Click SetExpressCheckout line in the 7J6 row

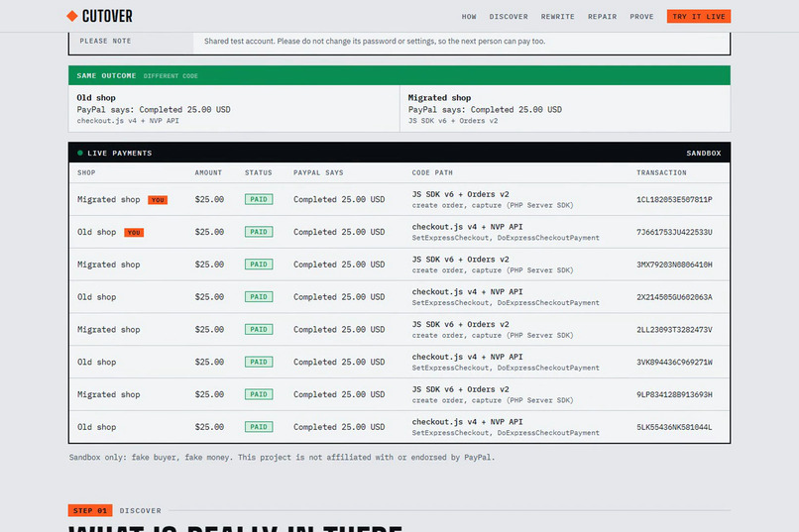pyautogui.click(x=506, y=238)
